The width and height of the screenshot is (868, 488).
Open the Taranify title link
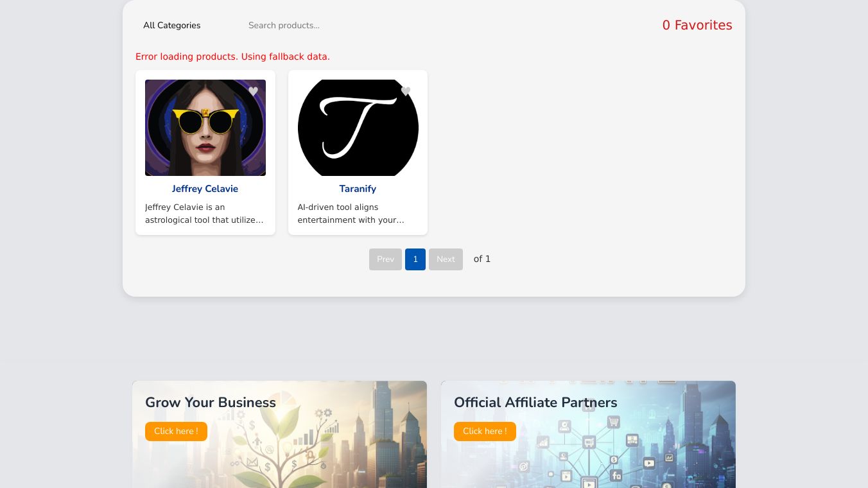point(358,189)
